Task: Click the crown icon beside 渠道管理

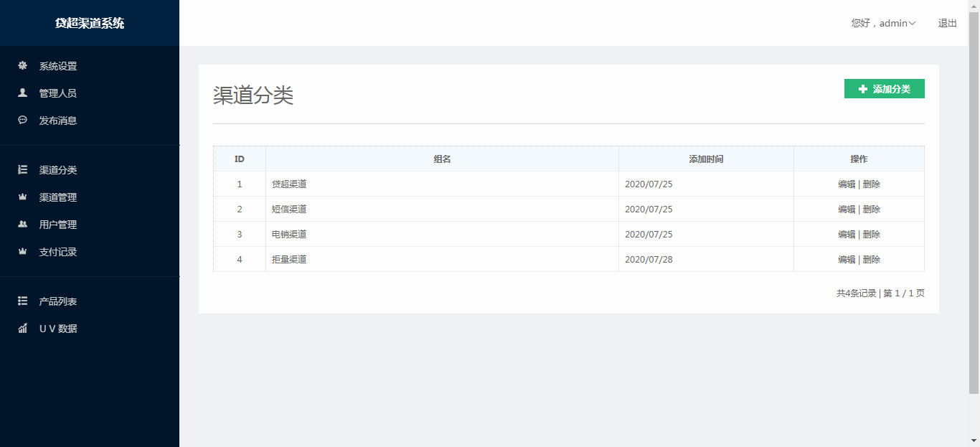Action: pos(22,197)
